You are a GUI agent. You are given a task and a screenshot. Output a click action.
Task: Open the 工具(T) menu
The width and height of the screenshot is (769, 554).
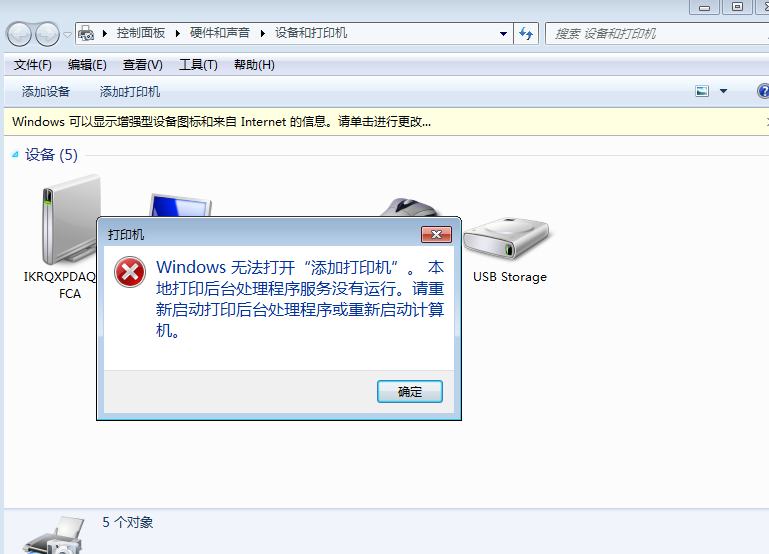point(198,65)
